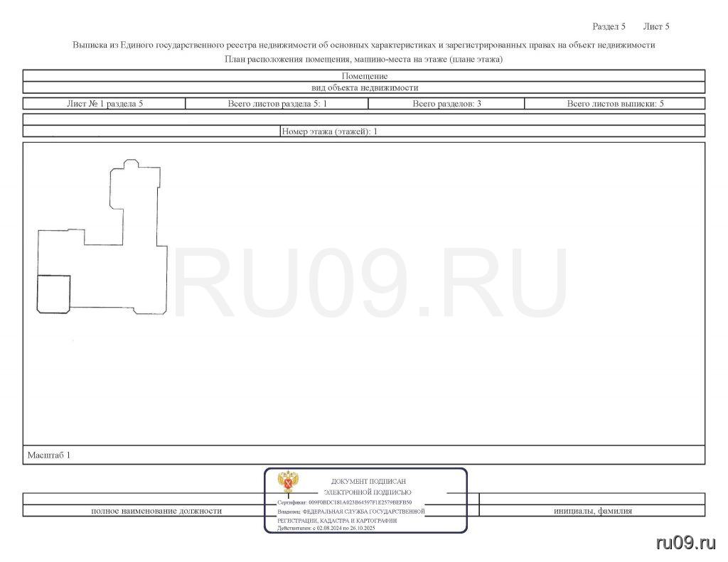Click the signature validity dates line
728x562 pixels.
[326, 529]
